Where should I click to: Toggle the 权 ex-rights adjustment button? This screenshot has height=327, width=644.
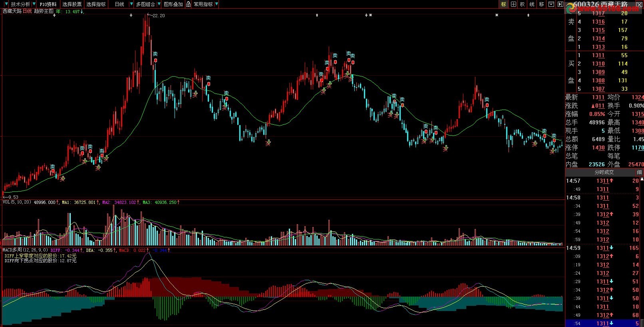pos(522,4)
